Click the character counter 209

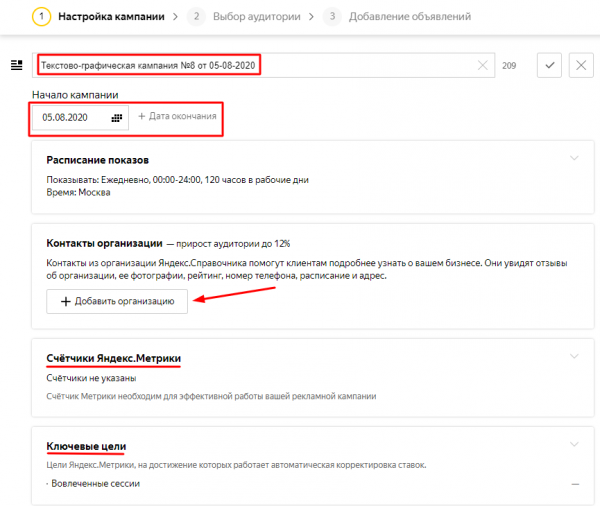click(x=509, y=66)
